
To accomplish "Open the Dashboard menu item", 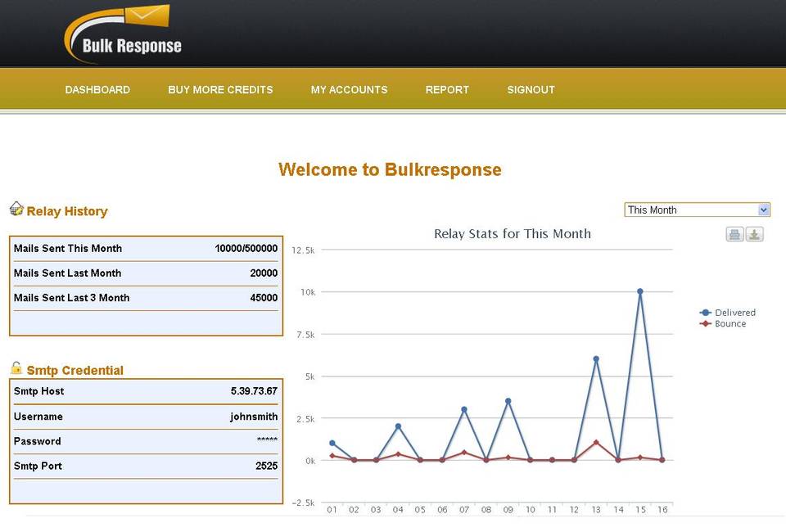I will pos(97,90).
